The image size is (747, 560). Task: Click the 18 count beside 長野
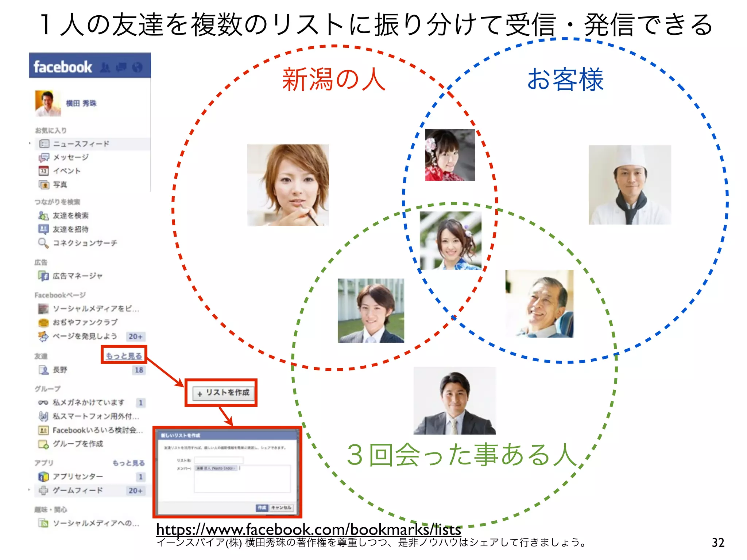[139, 370]
